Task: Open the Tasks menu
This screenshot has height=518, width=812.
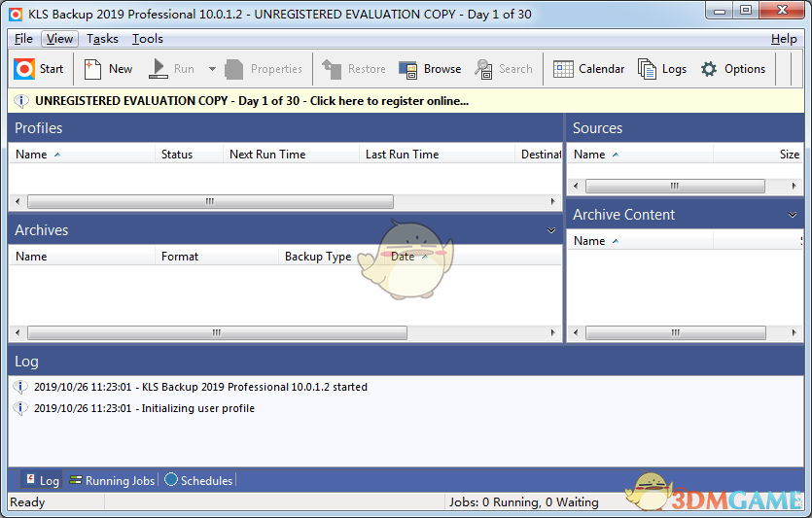Action: pos(102,39)
